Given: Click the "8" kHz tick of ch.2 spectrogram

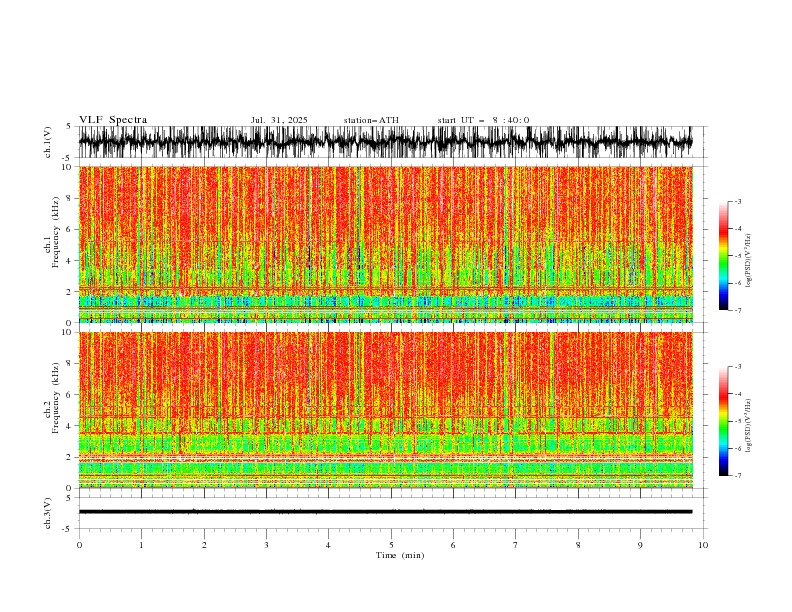Looking at the screenshot, I should (x=71, y=364).
